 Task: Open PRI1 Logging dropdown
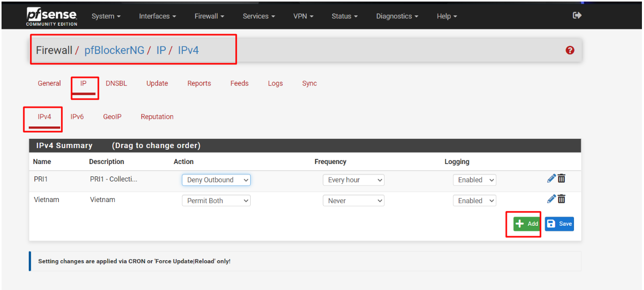[475, 180]
